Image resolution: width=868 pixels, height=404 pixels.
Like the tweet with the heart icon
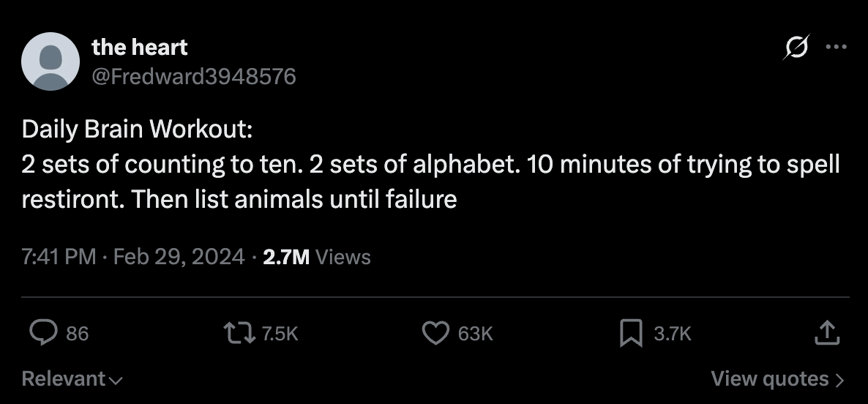pos(435,333)
